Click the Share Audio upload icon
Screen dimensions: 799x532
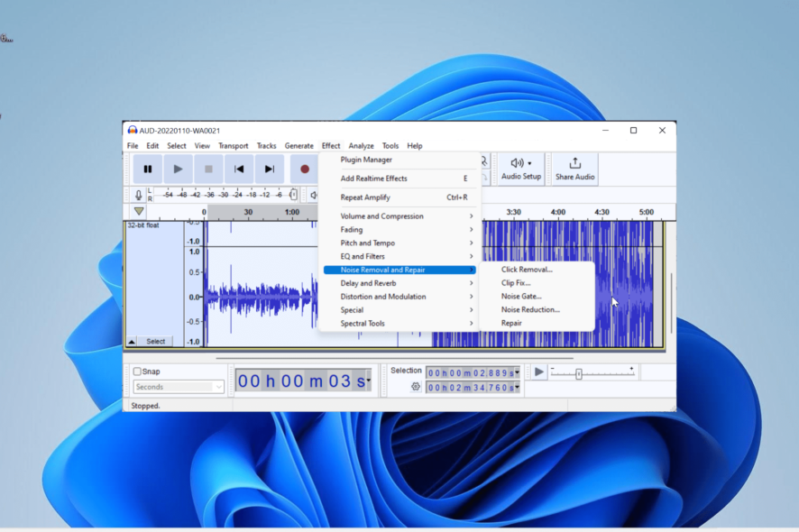tap(574, 164)
